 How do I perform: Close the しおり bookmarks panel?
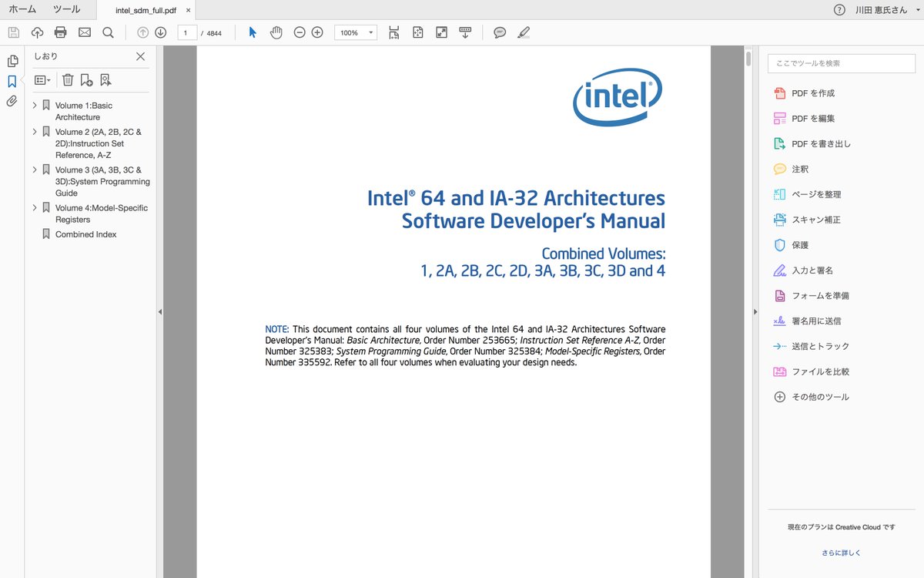[140, 56]
